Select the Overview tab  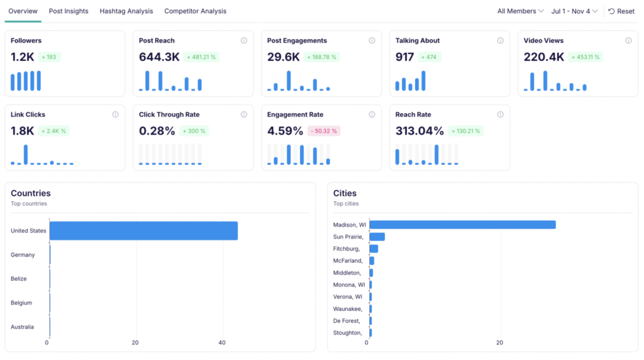tap(23, 11)
